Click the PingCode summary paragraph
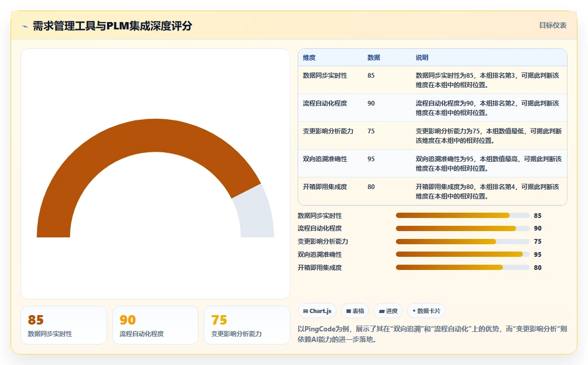 tap(433, 334)
